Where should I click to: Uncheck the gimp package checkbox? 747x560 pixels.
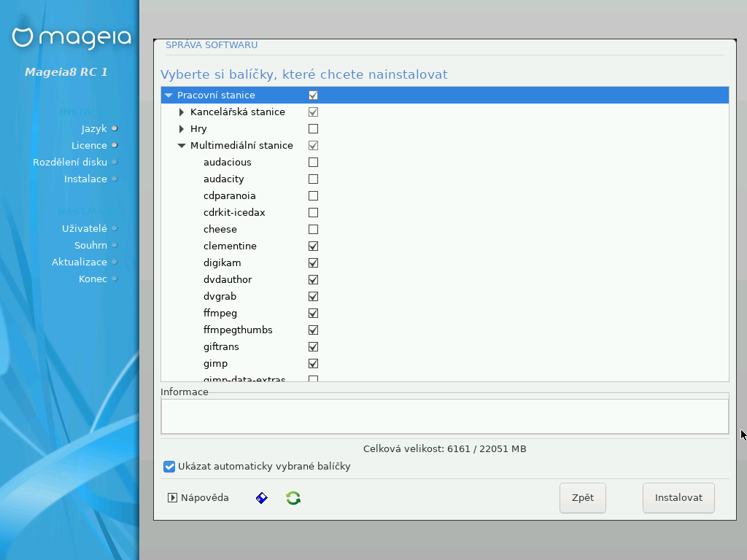click(x=313, y=363)
